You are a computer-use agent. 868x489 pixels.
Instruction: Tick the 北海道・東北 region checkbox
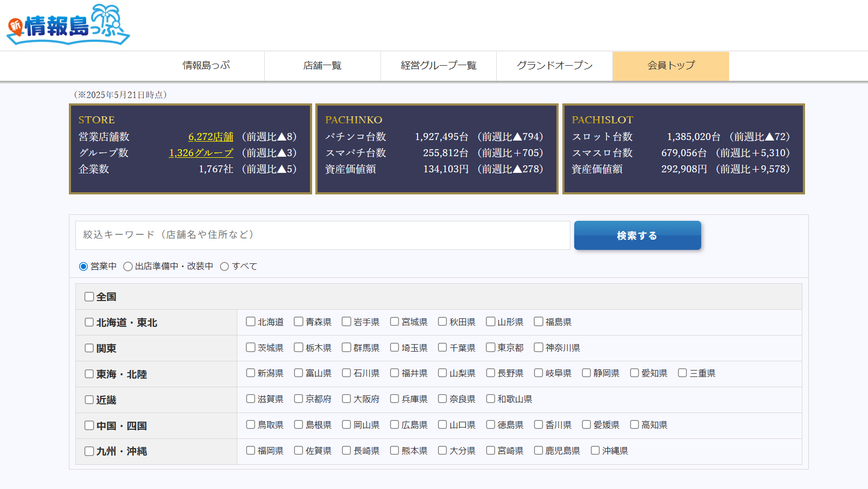(x=89, y=323)
